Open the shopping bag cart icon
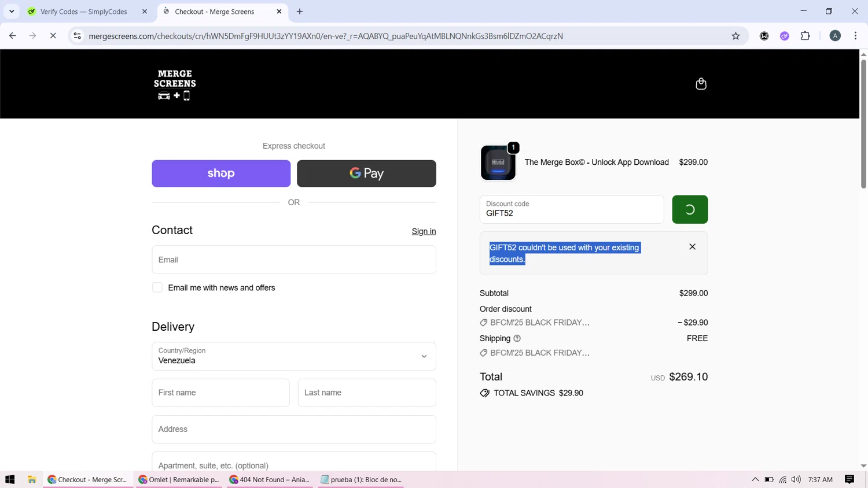This screenshot has height=488, width=868. pyautogui.click(x=701, y=84)
